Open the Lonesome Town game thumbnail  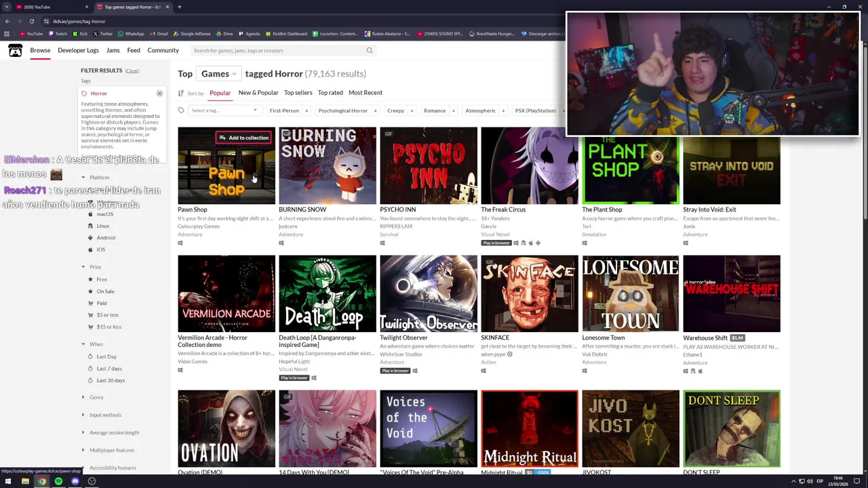(631, 293)
